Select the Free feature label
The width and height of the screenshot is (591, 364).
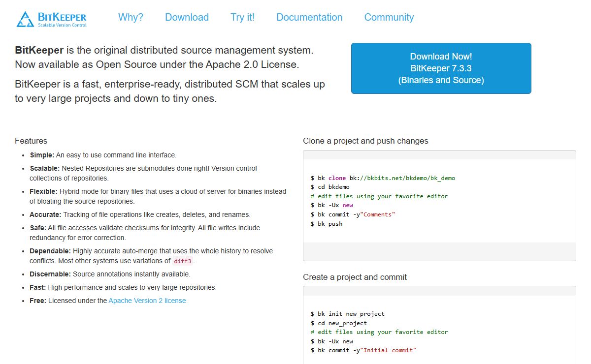[38, 301]
